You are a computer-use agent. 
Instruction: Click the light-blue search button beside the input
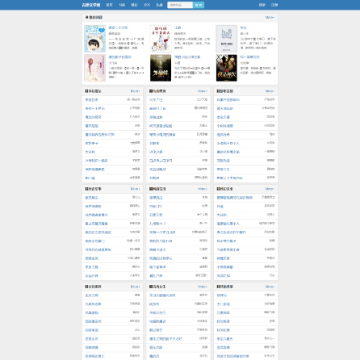(x=199, y=5)
